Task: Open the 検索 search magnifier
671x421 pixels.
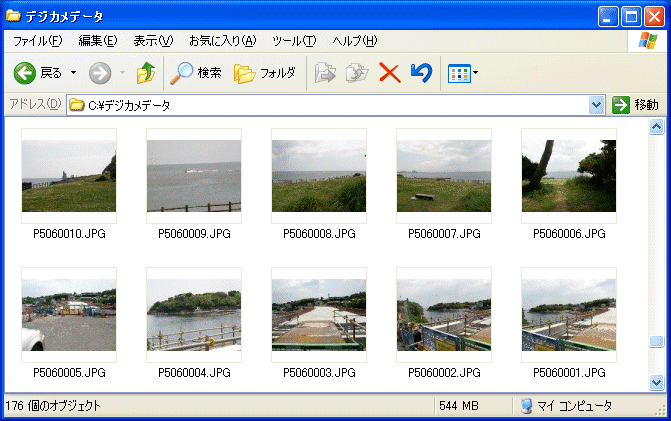Action: [x=181, y=73]
